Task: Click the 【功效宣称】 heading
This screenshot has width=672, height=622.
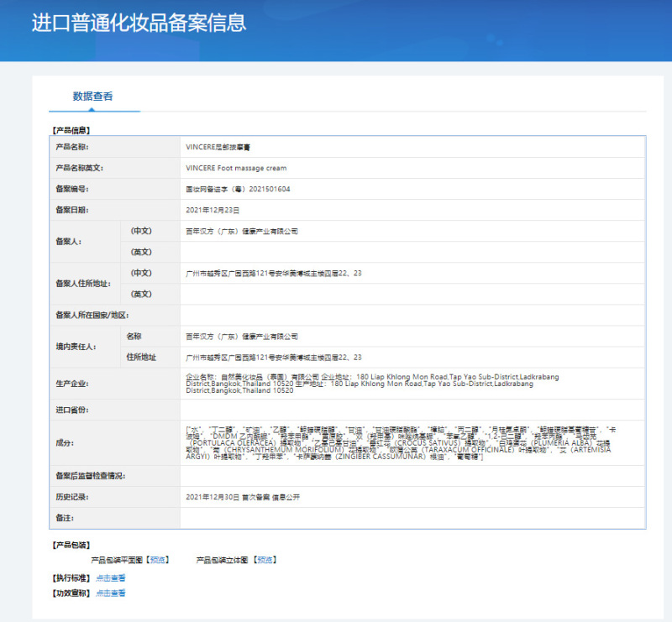Action: (x=71, y=593)
